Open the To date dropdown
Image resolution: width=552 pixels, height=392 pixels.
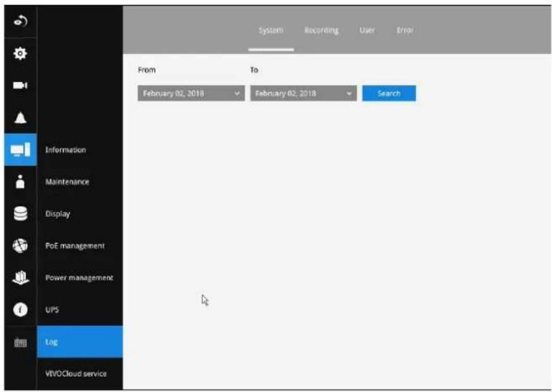303,93
